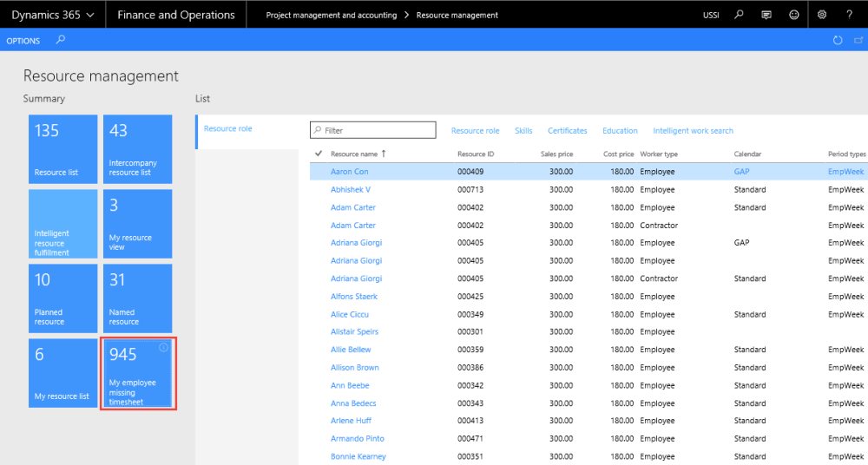Click the help question mark icon
This screenshot has height=465, width=868.
[x=850, y=15]
